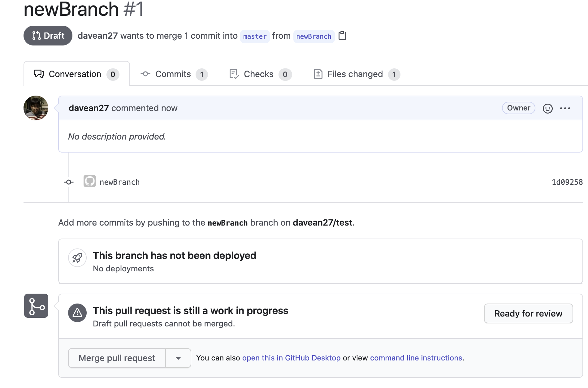Click the Merge pull request button
This screenshot has height=388, width=588.
[x=117, y=358]
